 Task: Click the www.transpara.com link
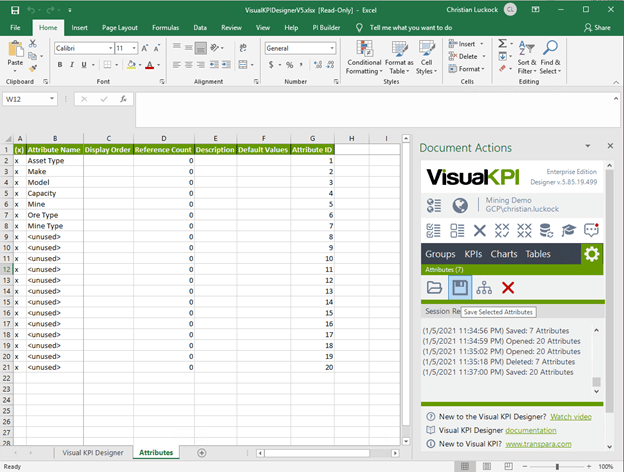[x=538, y=444]
